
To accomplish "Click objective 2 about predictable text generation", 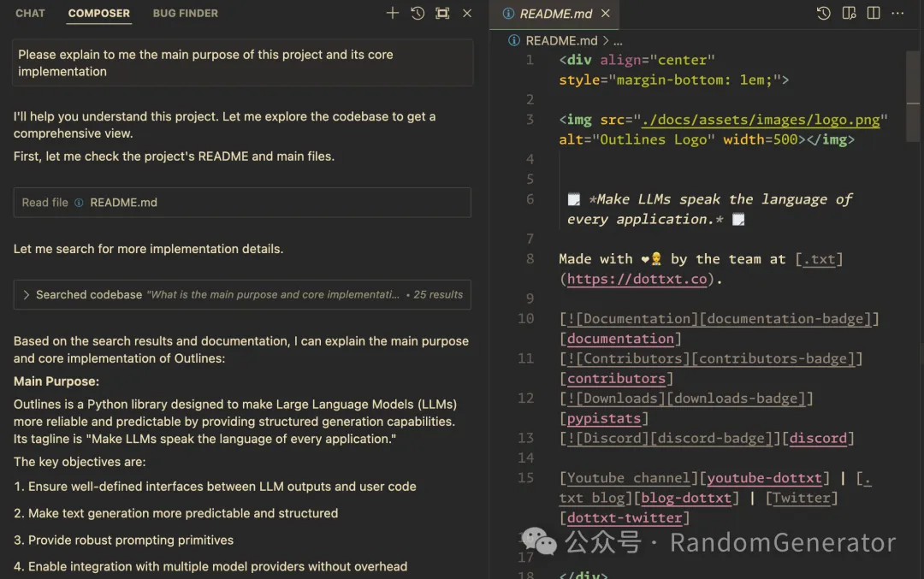I will click(x=176, y=513).
